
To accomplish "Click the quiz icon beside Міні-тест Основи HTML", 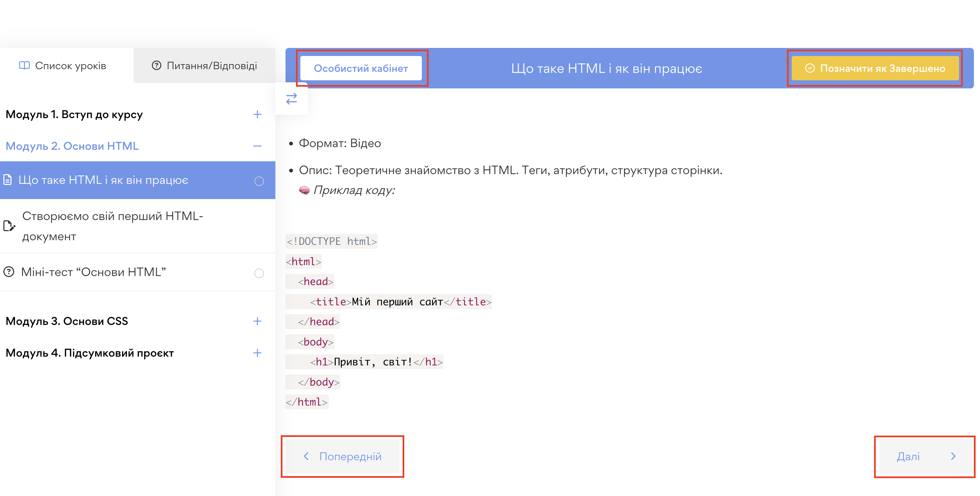I will click(x=8, y=272).
